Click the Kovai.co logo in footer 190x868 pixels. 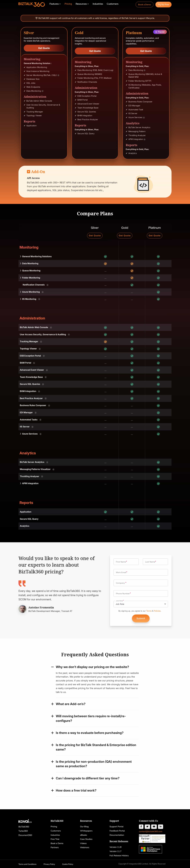25,821
